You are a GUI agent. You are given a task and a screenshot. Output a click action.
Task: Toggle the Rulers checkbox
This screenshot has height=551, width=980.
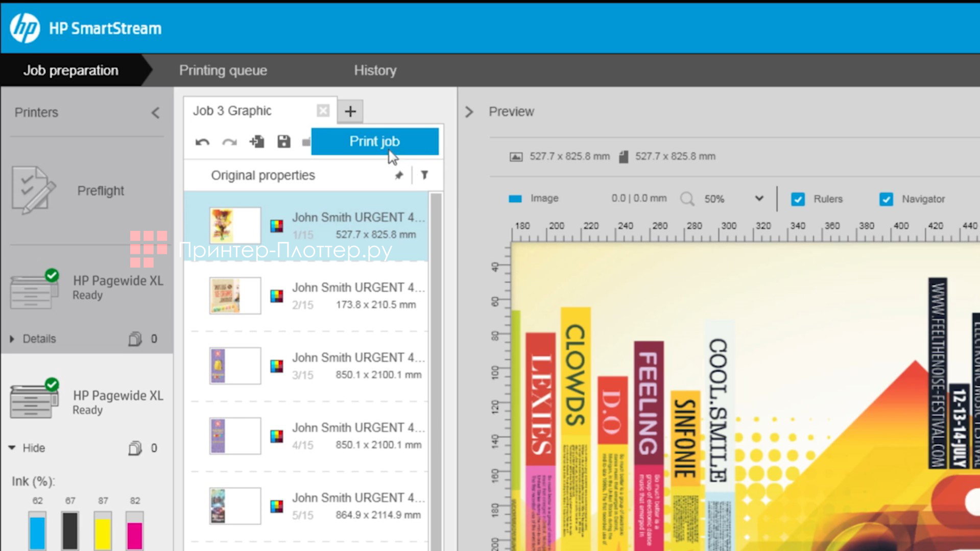tap(798, 199)
